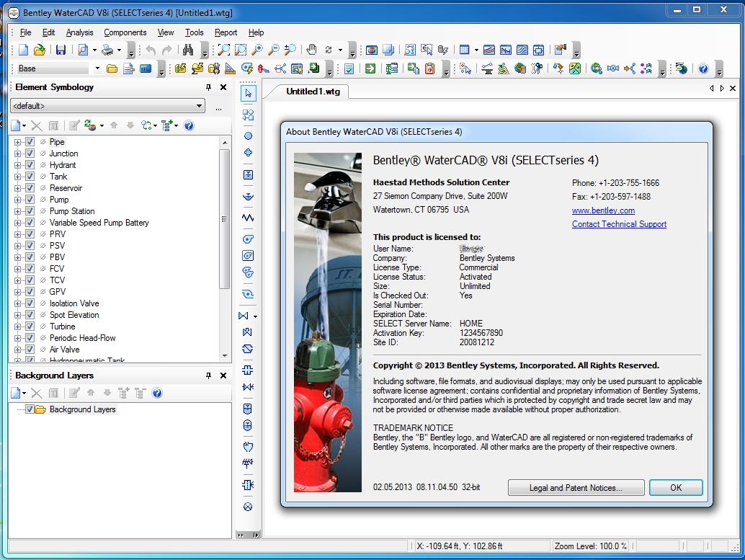745x560 pixels.
Task: Toggle the Reservoir checkbox
Action: pyautogui.click(x=30, y=188)
